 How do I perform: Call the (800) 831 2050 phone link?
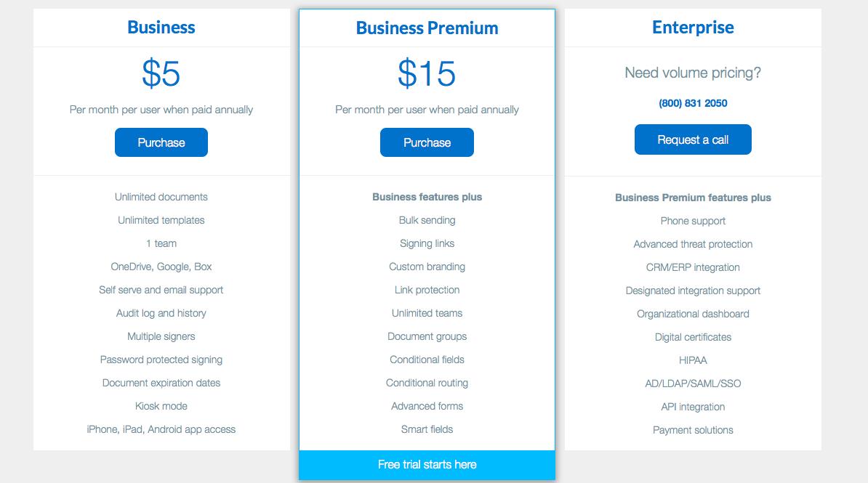[x=693, y=103]
